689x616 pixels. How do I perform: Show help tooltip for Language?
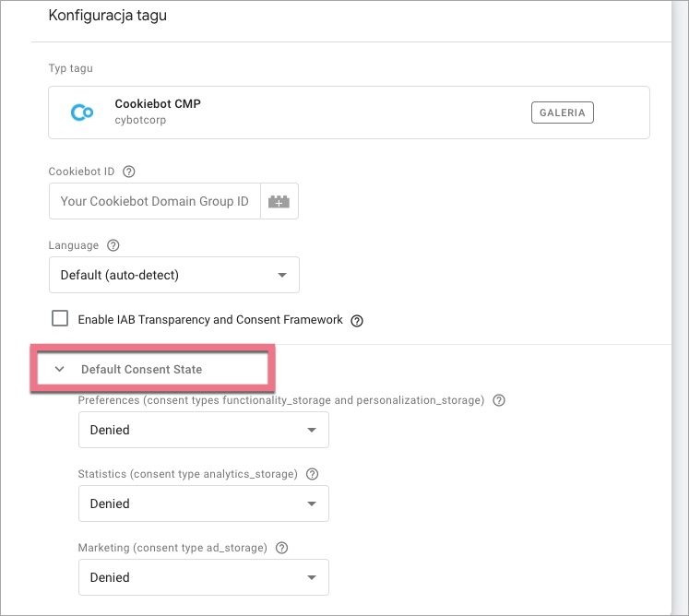click(x=113, y=246)
